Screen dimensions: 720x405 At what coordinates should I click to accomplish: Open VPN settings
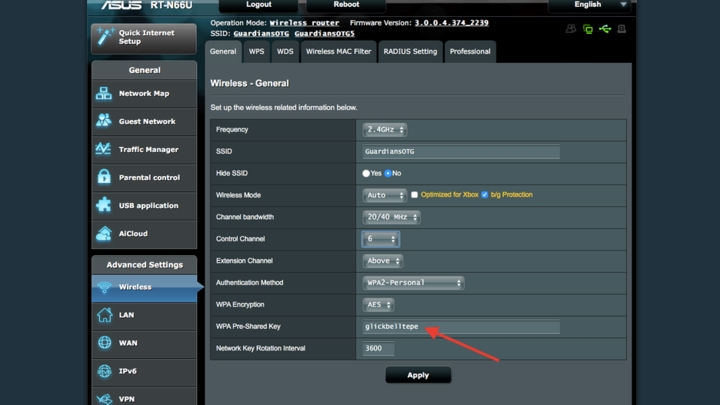pos(144,398)
